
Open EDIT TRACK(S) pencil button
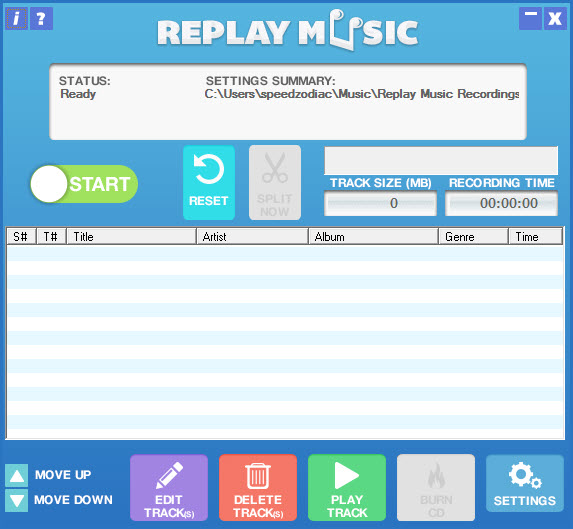pos(169,488)
